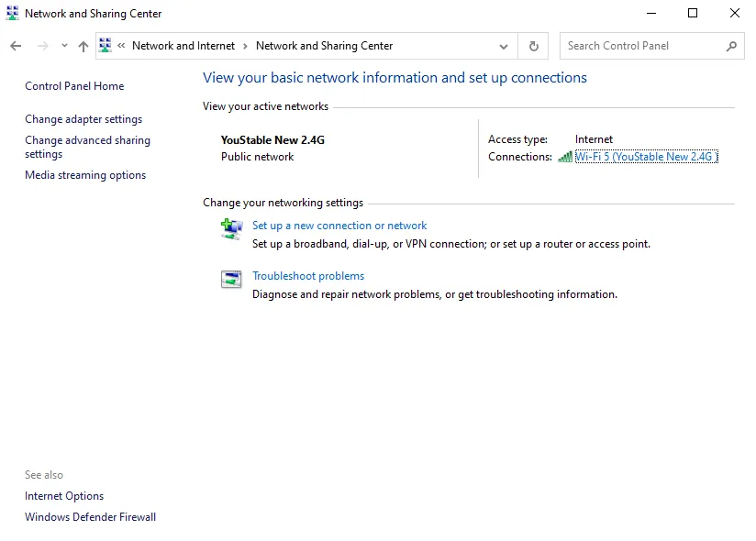Open Set up a new connection or network

tap(339, 226)
